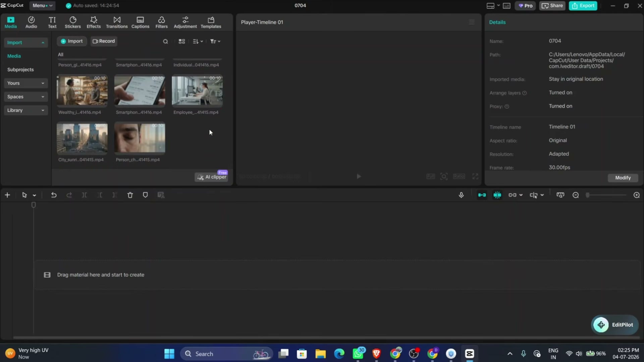Image resolution: width=644 pixels, height=362 pixels.
Task: Open the Menu dropdown
Action: [42, 6]
